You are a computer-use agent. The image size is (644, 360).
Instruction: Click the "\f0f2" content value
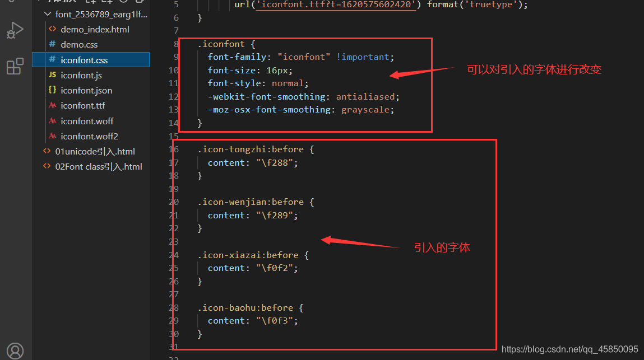tap(275, 268)
